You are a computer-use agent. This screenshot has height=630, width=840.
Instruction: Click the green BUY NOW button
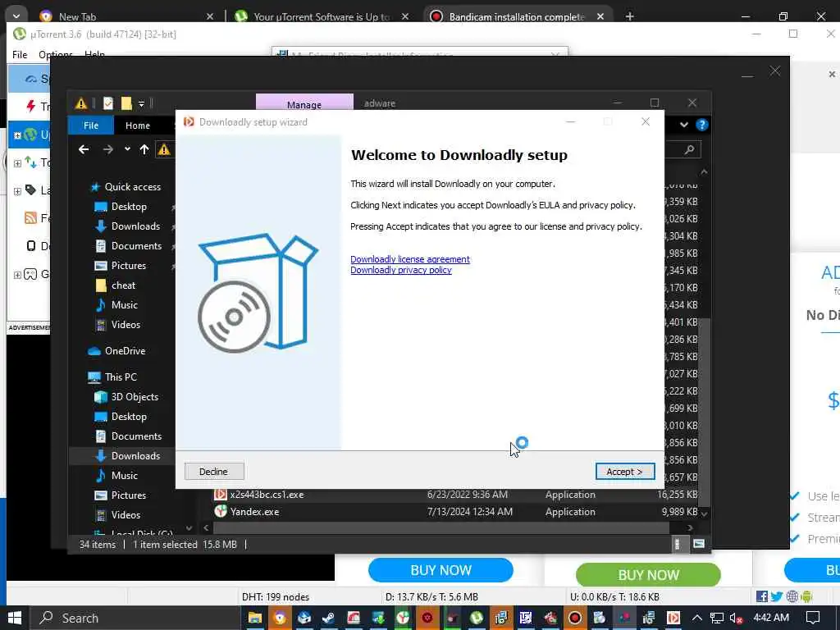click(x=648, y=575)
